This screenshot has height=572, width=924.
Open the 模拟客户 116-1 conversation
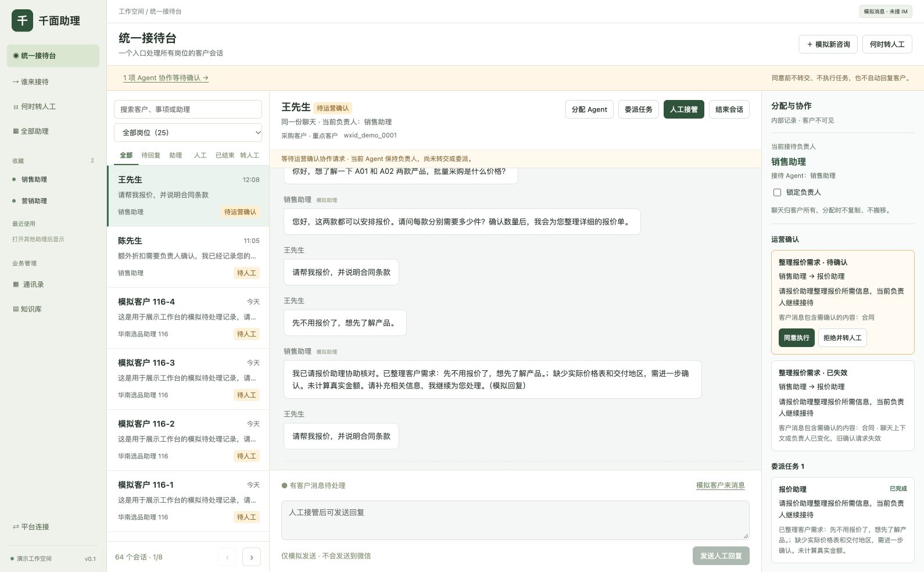pos(188,501)
